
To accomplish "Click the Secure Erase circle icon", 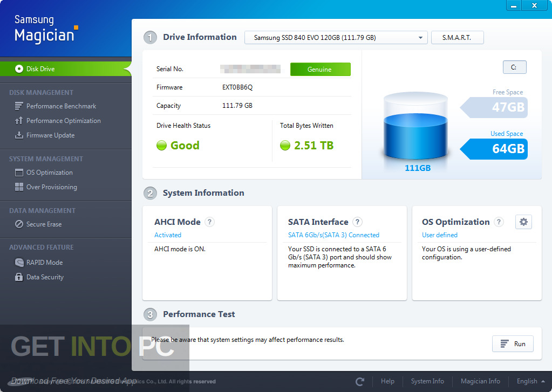I will click(19, 224).
